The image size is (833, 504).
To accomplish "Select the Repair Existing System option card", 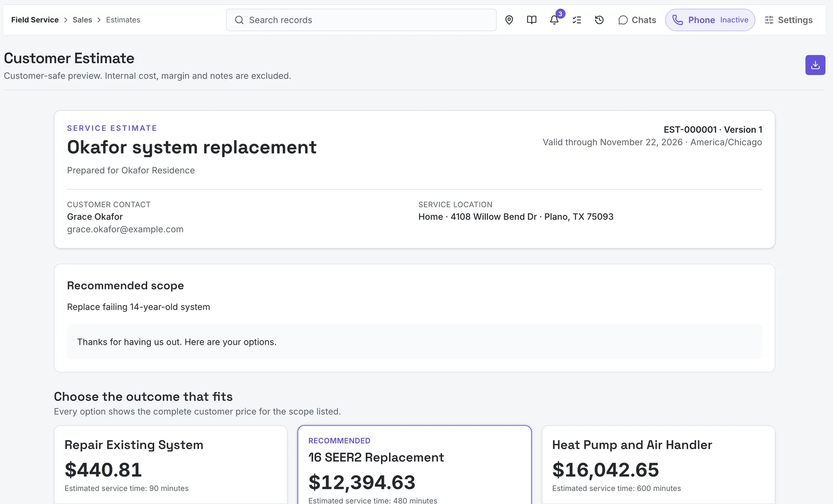I will pos(171,465).
